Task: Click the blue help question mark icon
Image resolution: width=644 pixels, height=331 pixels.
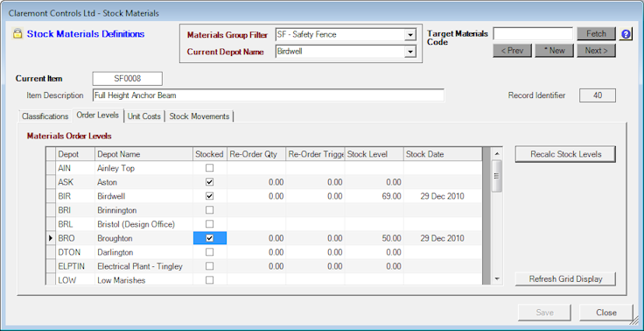Action: point(626,34)
